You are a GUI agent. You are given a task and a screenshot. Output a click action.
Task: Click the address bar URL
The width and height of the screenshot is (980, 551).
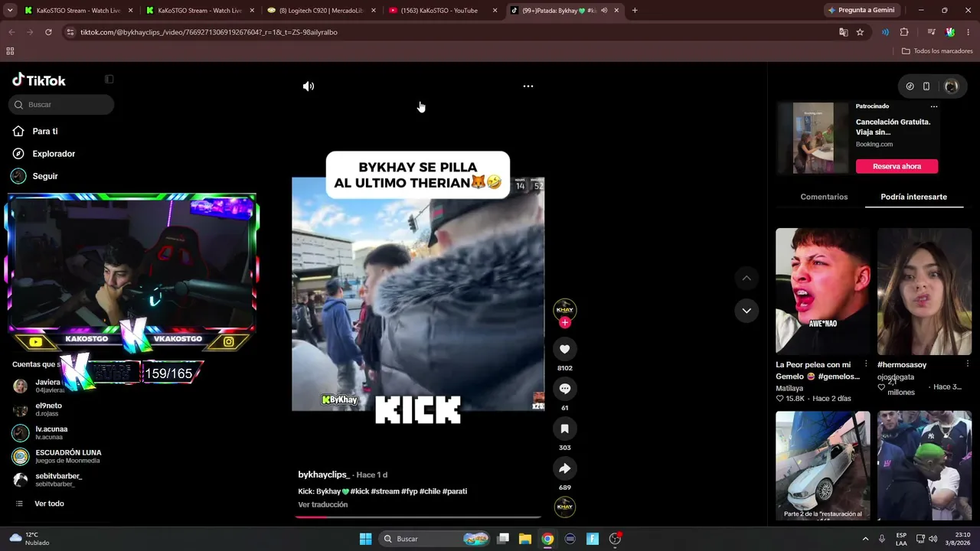pos(209,32)
